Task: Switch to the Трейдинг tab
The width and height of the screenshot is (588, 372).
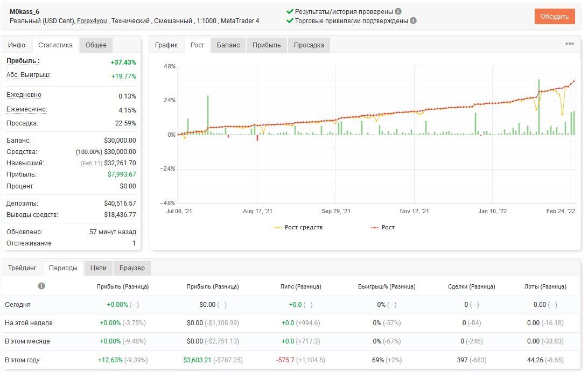Action: tap(22, 268)
